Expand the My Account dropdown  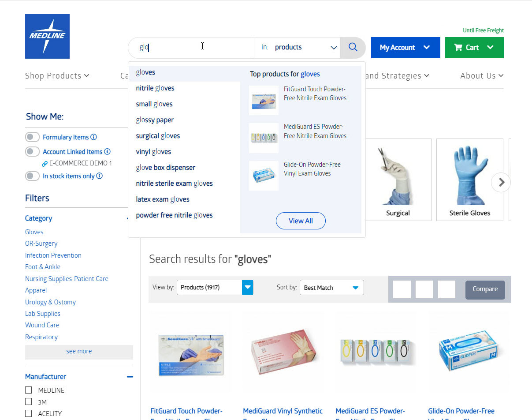coord(406,48)
